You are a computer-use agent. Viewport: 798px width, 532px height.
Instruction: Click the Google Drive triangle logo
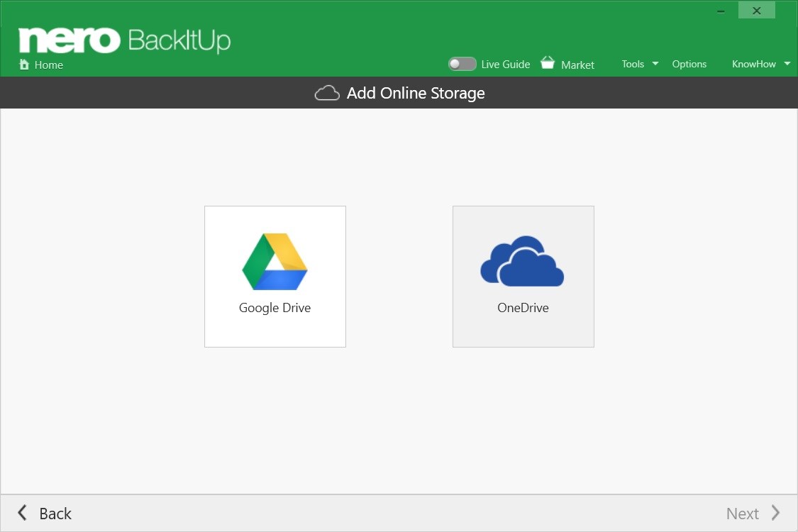275,262
